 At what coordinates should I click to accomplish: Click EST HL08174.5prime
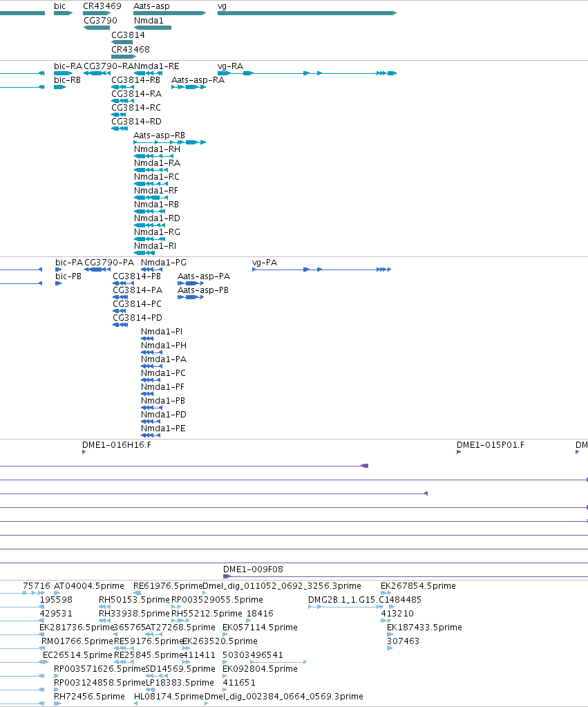(x=135, y=704)
